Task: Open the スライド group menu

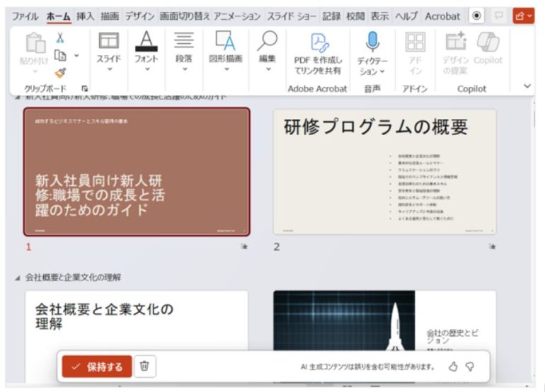Action: (x=109, y=52)
